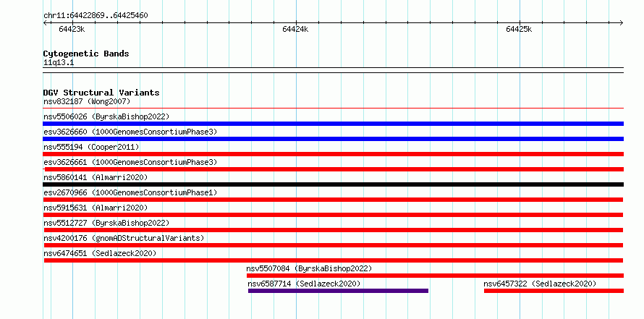The height and width of the screenshot is (319, 644).
Task: Click the red bar of nsv4200176
Action: tap(334, 245)
